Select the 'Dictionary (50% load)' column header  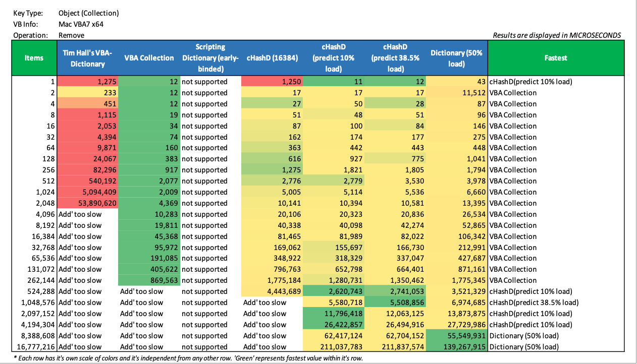point(457,58)
